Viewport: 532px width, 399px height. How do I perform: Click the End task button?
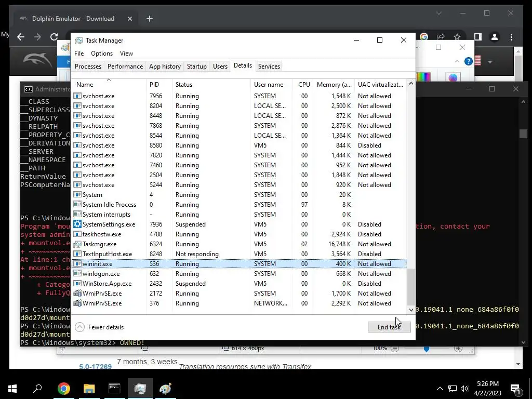[389, 327]
